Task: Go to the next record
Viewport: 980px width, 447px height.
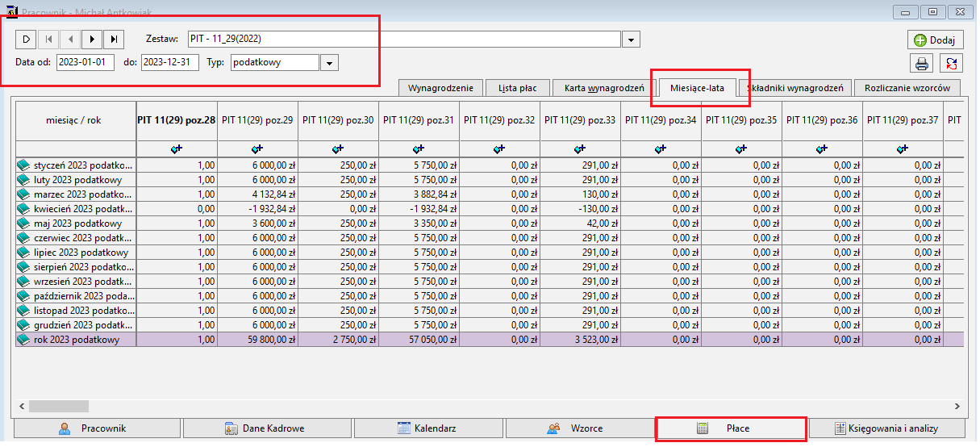Action: click(93, 39)
